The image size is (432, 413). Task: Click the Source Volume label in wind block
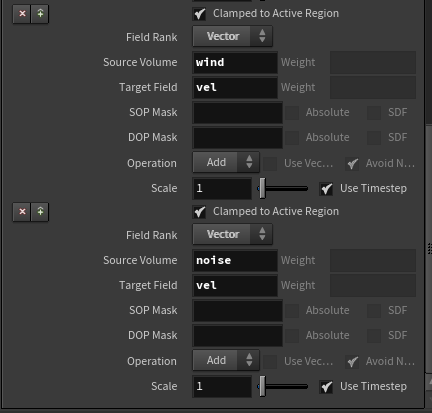pyautogui.click(x=140, y=62)
